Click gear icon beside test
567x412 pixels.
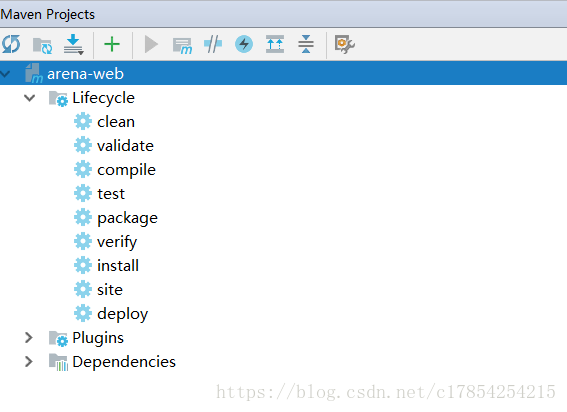(x=83, y=193)
